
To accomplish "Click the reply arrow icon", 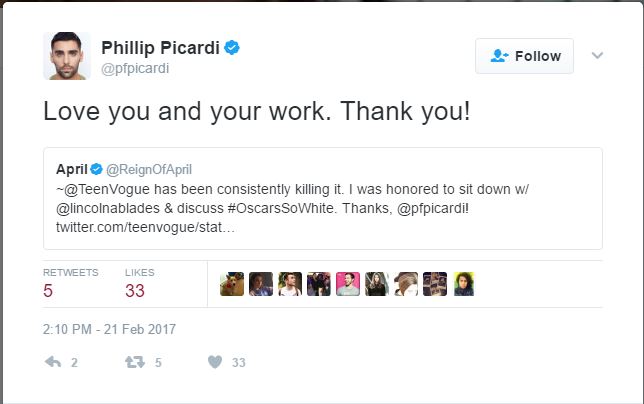I will click(53, 363).
